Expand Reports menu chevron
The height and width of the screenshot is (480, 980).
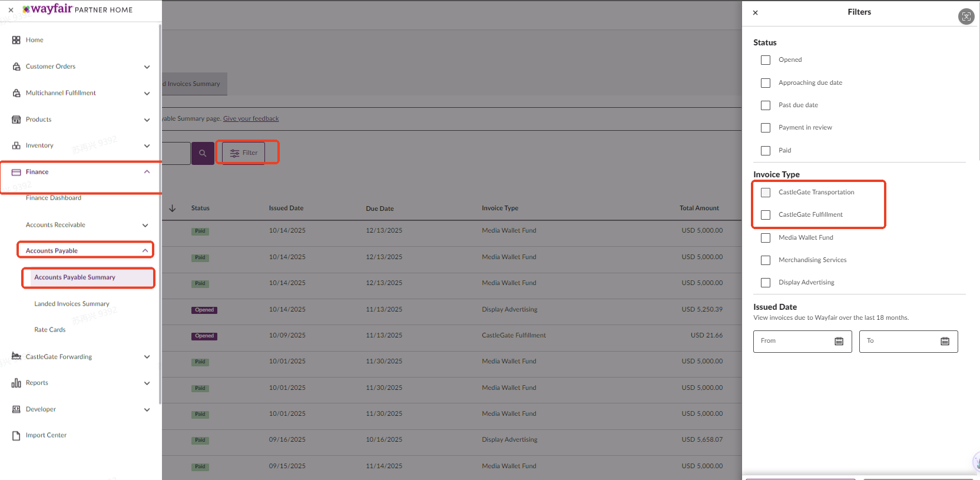(x=147, y=383)
